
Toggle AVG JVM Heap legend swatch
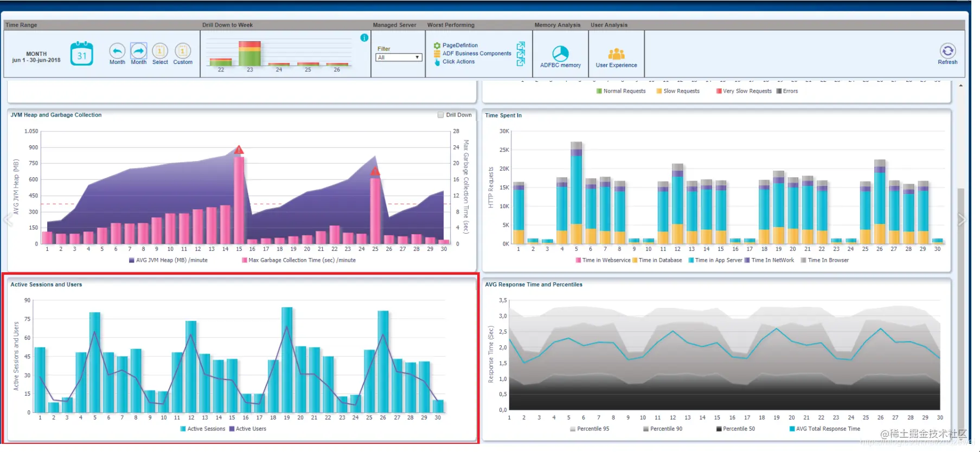(x=132, y=260)
